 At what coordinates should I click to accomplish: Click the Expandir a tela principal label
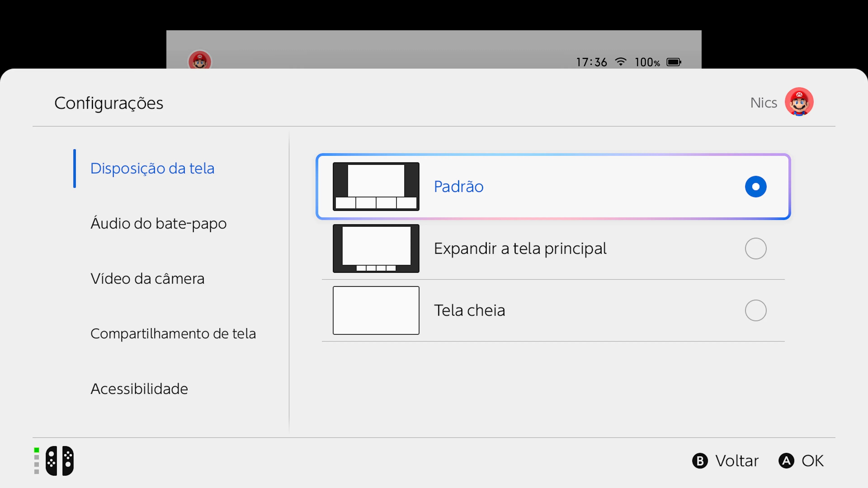(x=520, y=249)
